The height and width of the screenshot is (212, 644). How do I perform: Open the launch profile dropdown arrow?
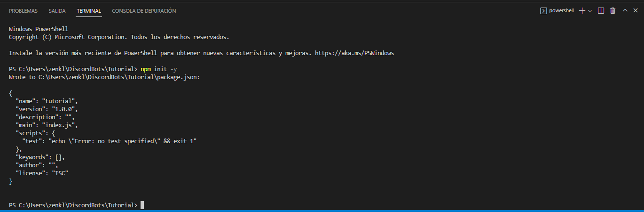click(x=589, y=10)
